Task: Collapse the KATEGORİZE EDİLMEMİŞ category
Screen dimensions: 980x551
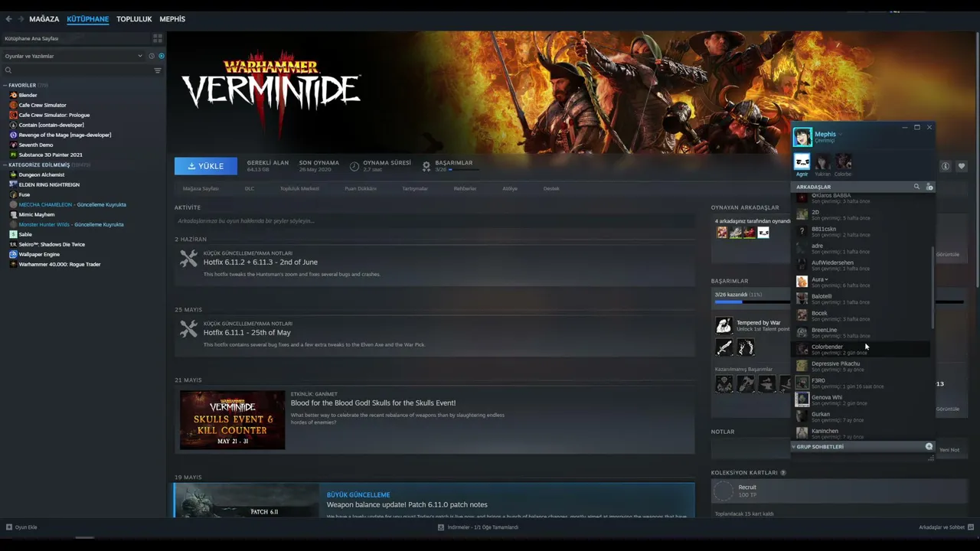Action: point(5,165)
